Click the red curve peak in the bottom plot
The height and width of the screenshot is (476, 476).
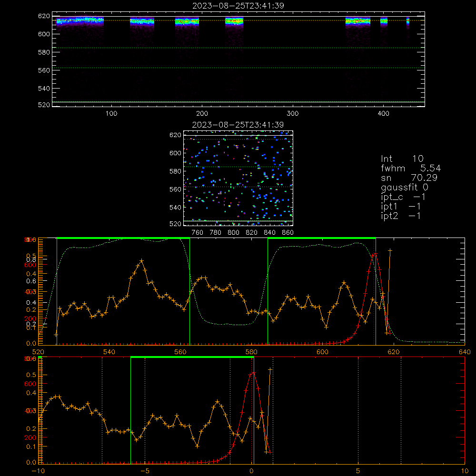(254, 373)
